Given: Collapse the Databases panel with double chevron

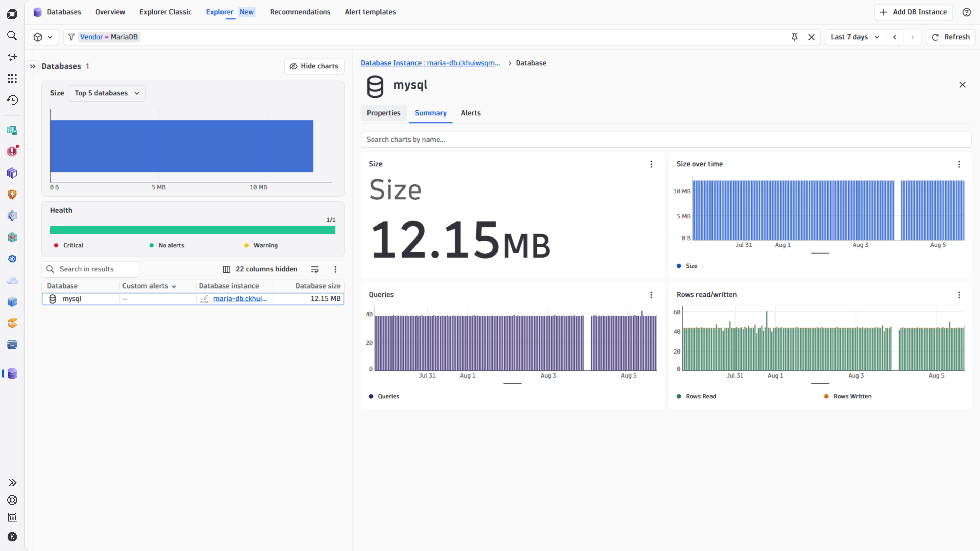Looking at the screenshot, I should point(33,66).
